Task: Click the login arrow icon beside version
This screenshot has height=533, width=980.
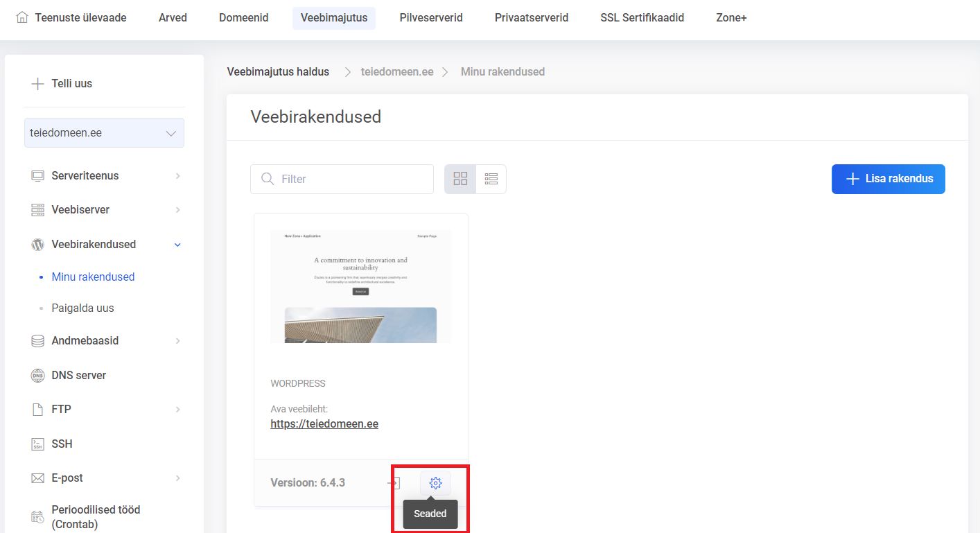Action: (394, 483)
